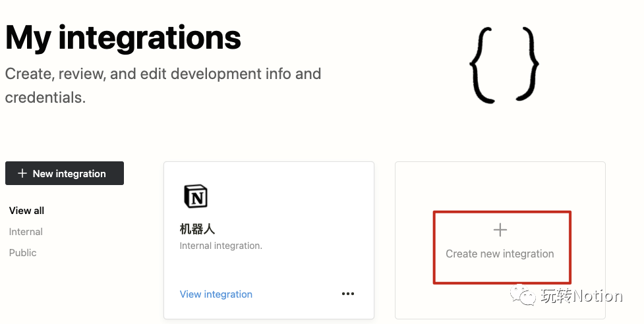
Task: Select the View all filter
Action: point(27,211)
